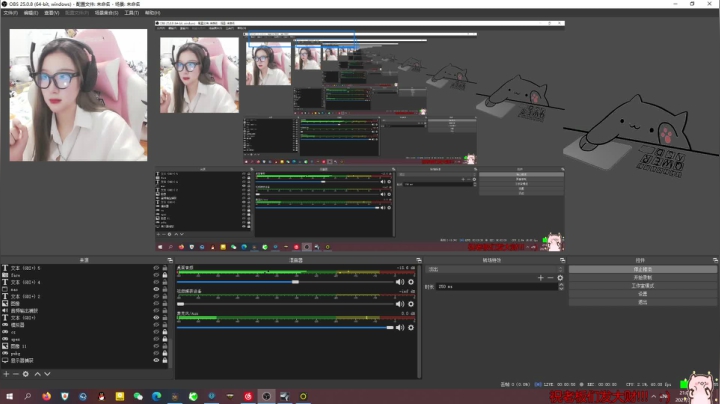Launch Firefox from the taskbar
The image size is (720, 404).
[46, 396]
